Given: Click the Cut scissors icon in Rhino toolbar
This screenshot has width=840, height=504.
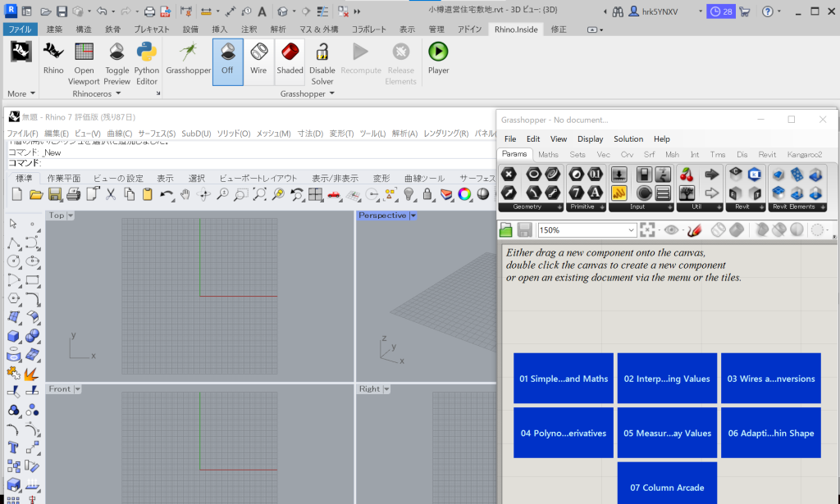Looking at the screenshot, I should (111, 194).
